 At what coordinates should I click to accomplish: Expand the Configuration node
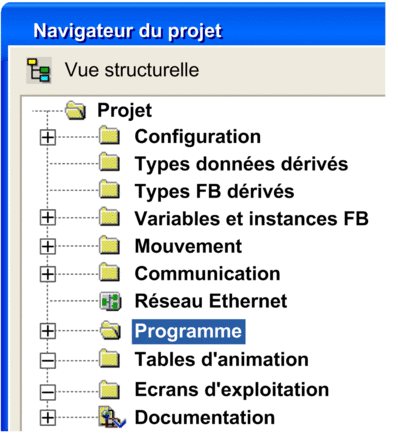click(x=48, y=137)
